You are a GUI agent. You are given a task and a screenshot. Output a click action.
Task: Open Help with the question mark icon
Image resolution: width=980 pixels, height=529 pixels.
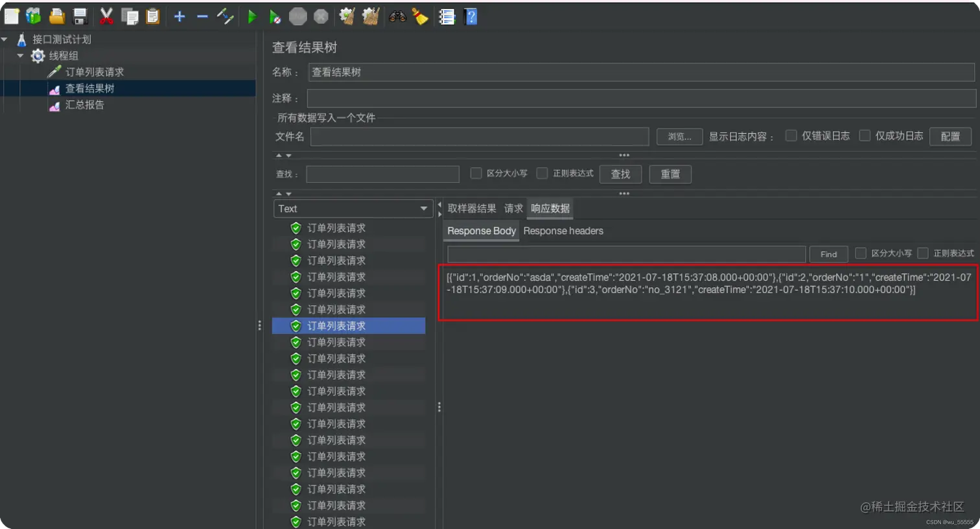471,16
